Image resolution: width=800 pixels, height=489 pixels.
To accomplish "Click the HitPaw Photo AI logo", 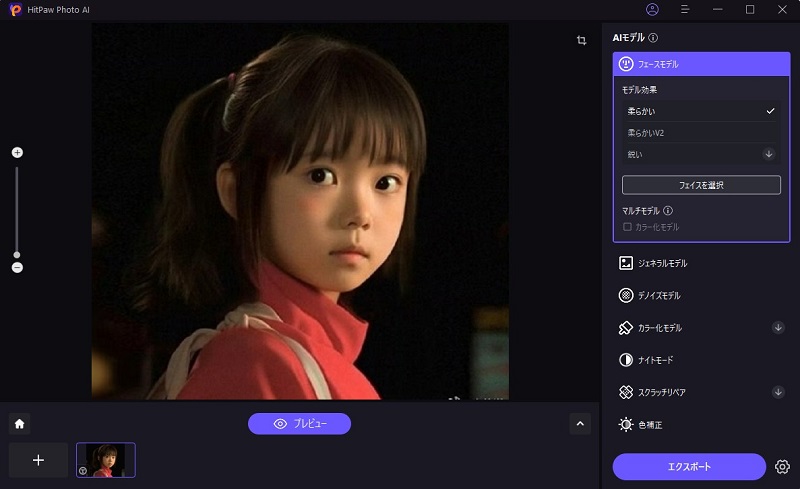I will click(16, 10).
